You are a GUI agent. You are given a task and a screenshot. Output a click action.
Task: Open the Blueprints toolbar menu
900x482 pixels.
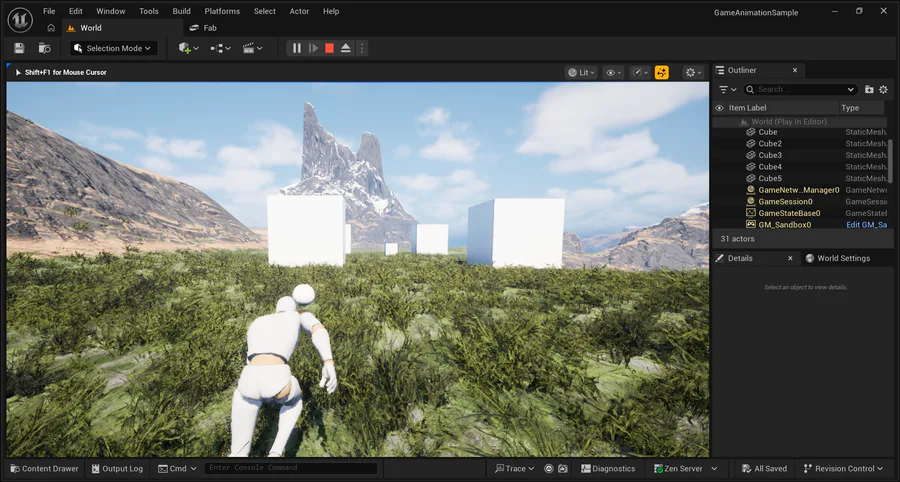tap(220, 48)
